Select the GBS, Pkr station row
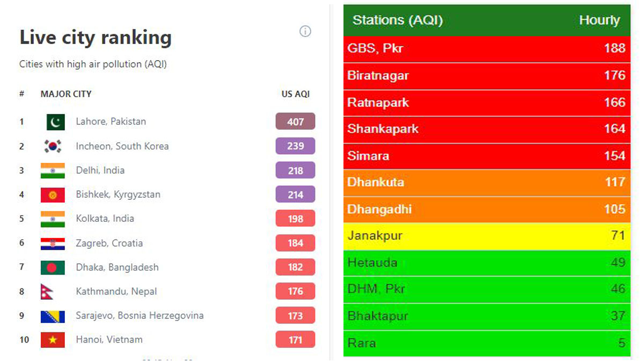 [x=487, y=49]
